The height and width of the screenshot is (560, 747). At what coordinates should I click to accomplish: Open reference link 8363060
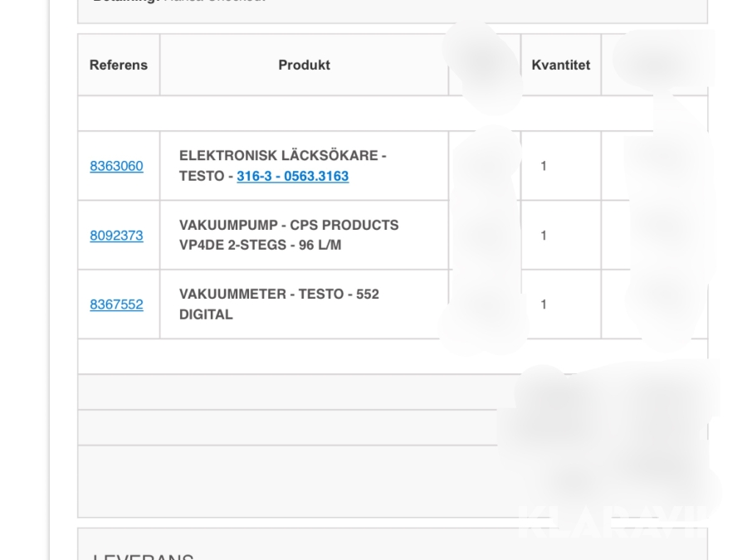(x=116, y=166)
